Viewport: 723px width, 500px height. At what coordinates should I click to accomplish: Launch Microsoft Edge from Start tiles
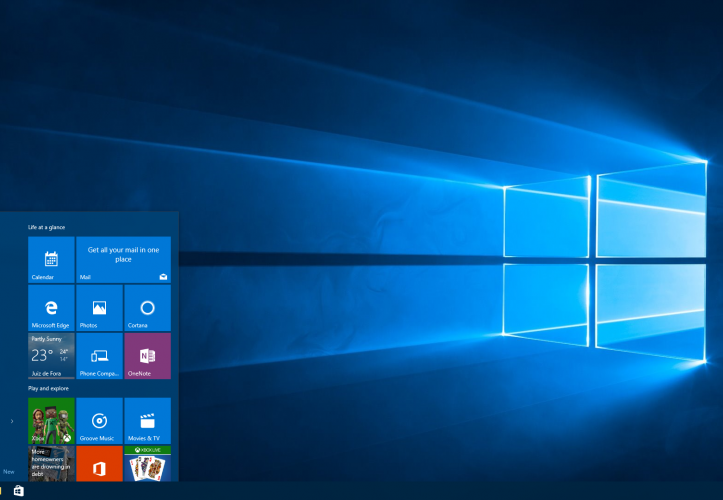(x=51, y=308)
